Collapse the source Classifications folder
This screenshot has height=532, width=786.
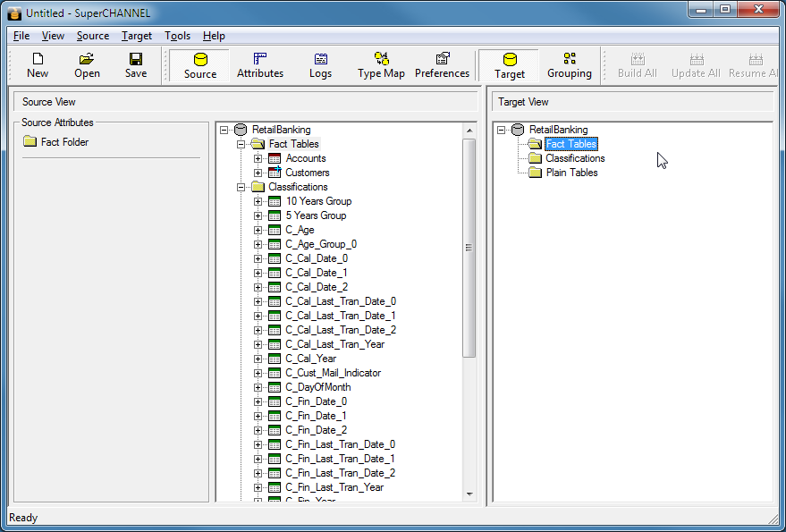(x=241, y=187)
